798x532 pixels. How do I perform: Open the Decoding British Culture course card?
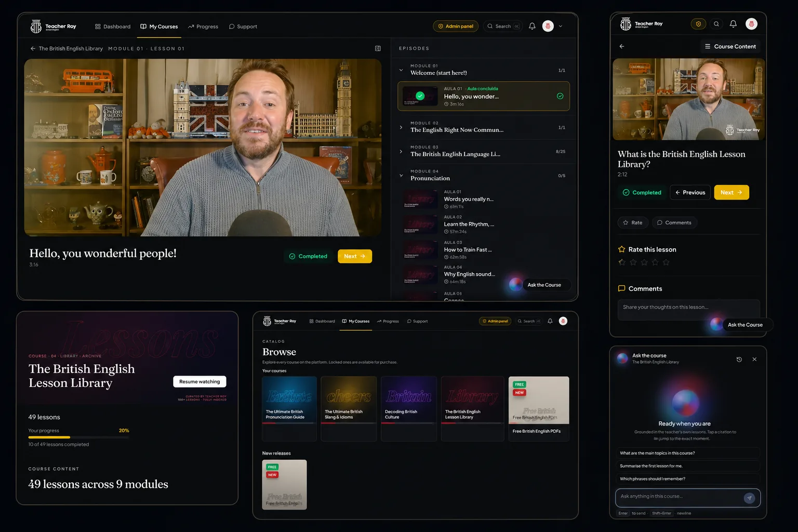point(409,409)
